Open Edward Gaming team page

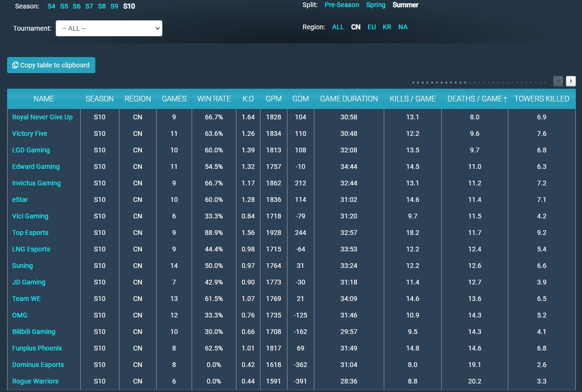[36, 167]
